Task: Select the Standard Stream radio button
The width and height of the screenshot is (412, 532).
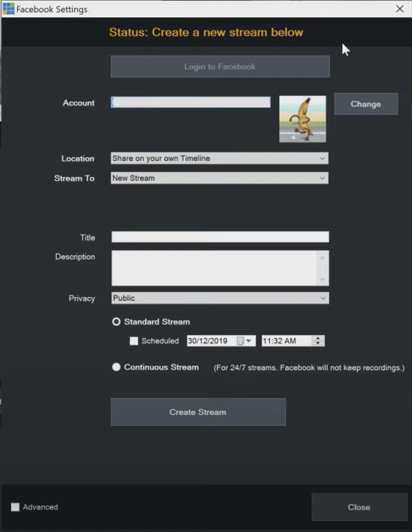Action: (116, 322)
